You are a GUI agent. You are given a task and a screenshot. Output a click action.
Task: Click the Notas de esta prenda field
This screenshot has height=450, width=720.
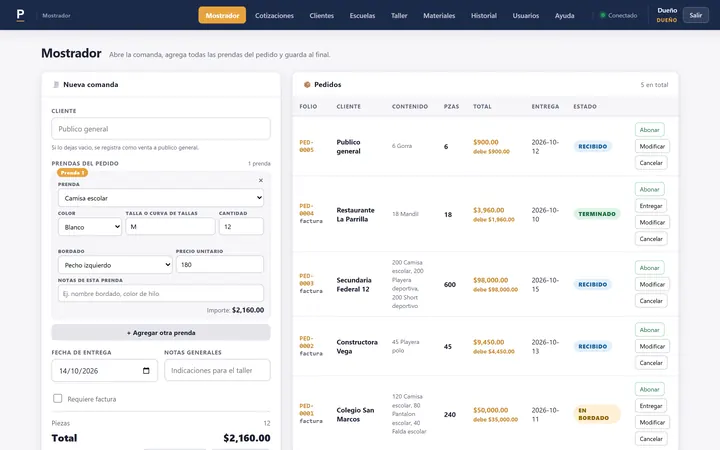pos(161,293)
